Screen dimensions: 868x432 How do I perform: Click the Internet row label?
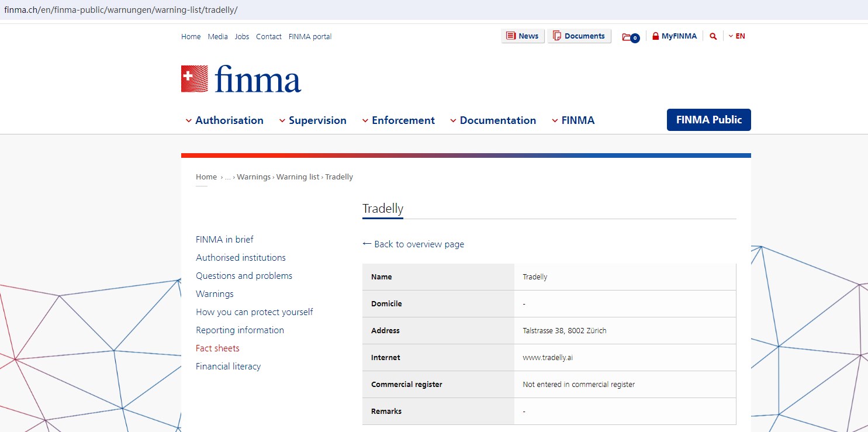pos(386,358)
